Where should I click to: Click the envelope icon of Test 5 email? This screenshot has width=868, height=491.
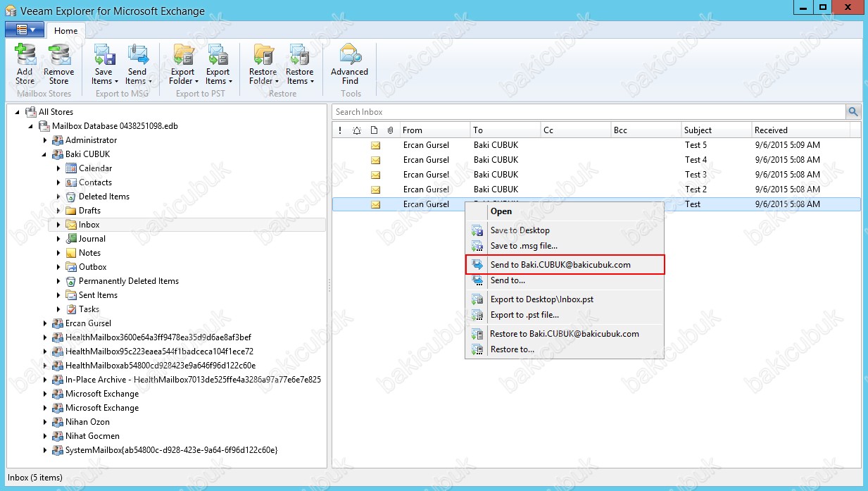375,145
